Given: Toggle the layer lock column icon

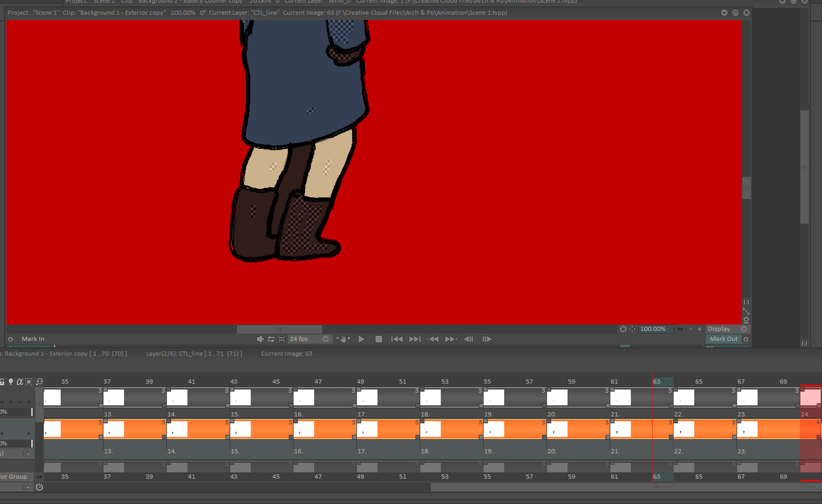Looking at the screenshot, I should click(x=2, y=381).
